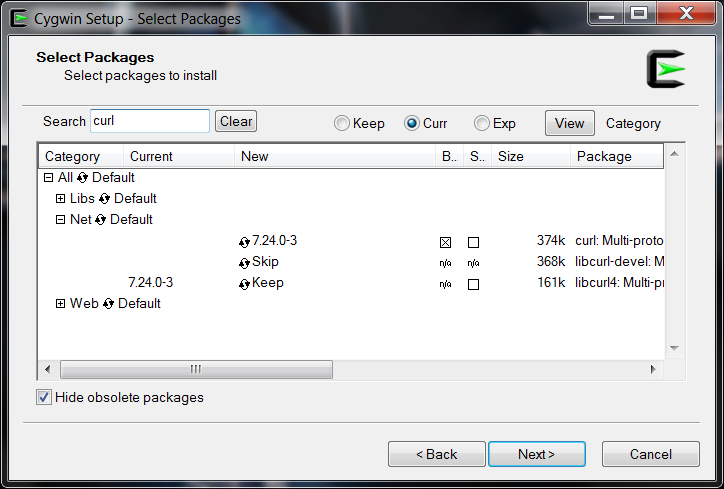The image size is (724, 489).
Task: Expand the Libs category
Action: pos(60,199)
